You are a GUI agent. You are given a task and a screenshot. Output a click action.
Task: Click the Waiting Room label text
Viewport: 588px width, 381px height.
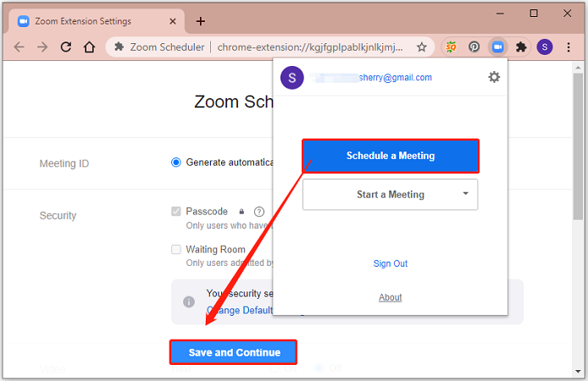coord(215,250)
